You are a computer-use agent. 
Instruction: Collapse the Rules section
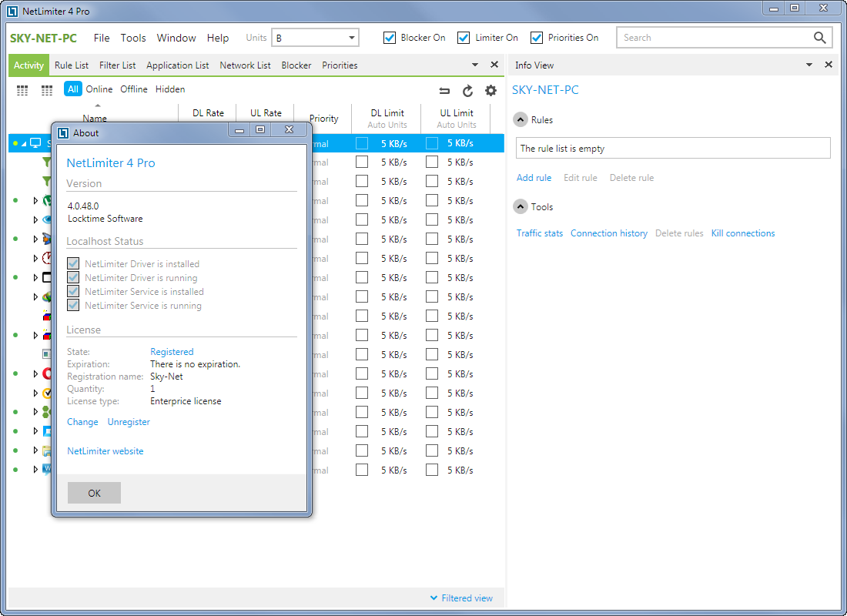(521, 119)
